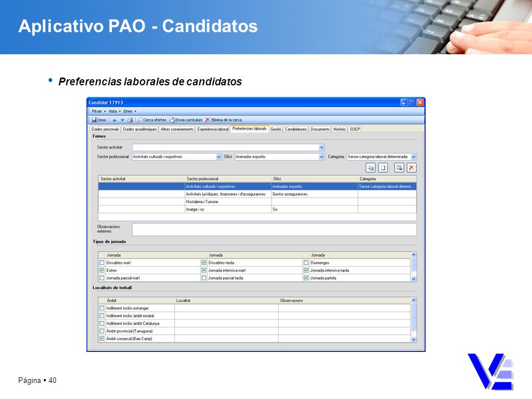This screenshot has width=532, height=399.
Task: Select the Preferències laborals tab
Action: [249, 129]
